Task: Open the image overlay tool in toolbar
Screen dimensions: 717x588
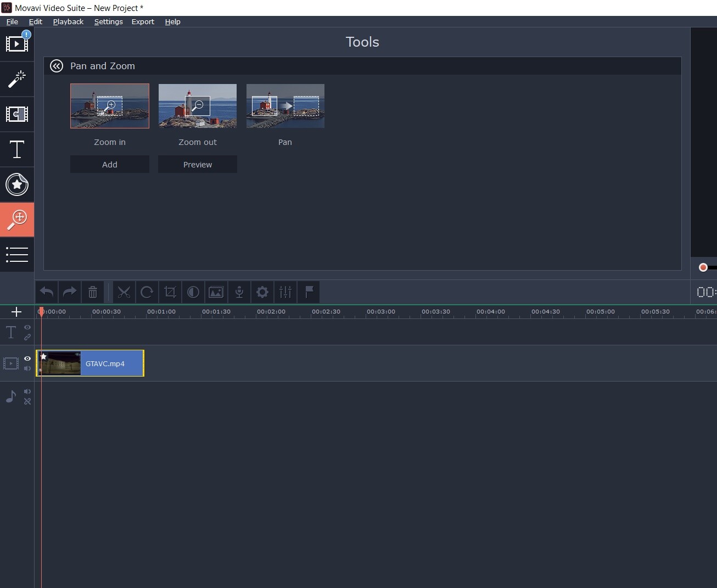Action: [x=216, y=292]
